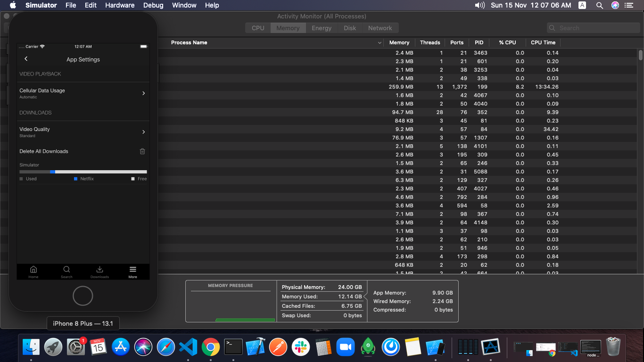Open Launchpad from the dock
This screenshot has height=362, width=644.
click(53, 347)
